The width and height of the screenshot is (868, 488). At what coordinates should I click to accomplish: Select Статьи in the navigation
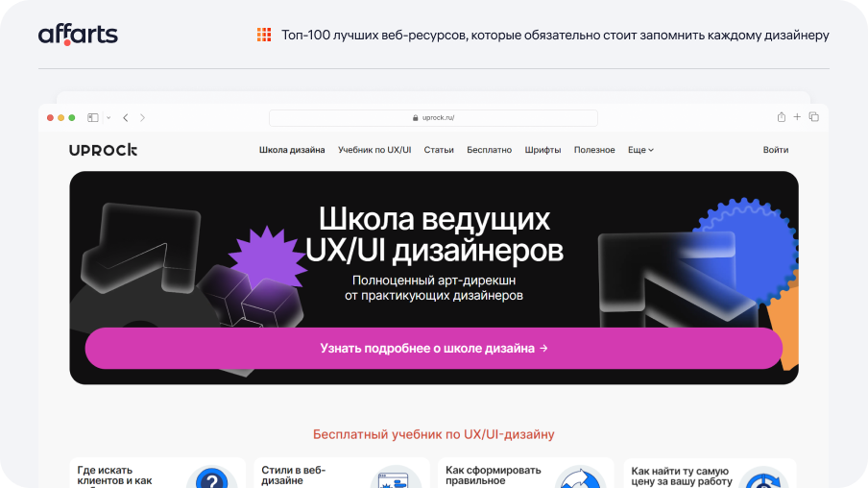coord(439,150)
